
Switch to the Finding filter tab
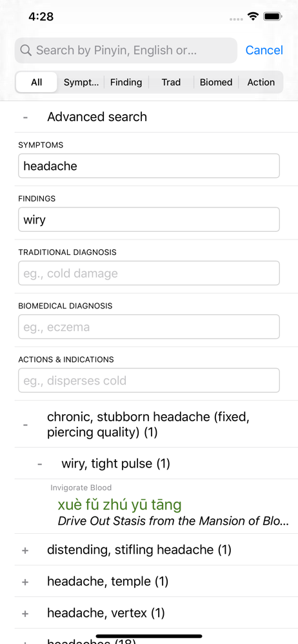click(126, 82)
